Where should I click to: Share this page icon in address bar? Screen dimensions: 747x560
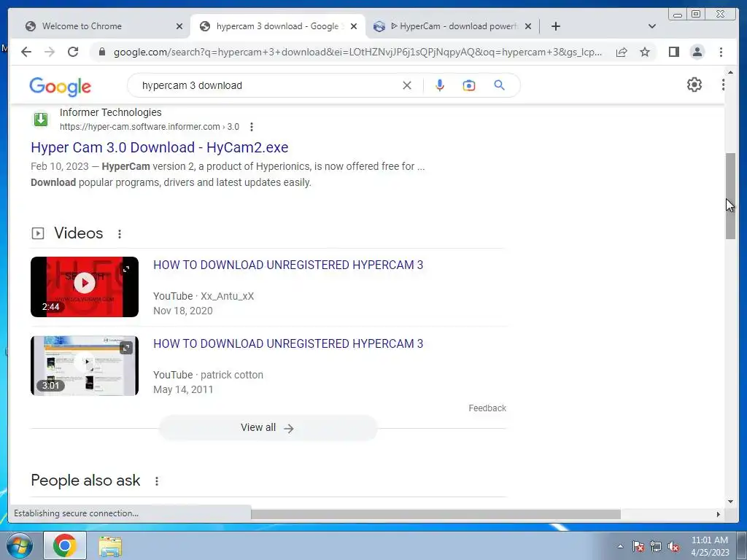point(622,52)
